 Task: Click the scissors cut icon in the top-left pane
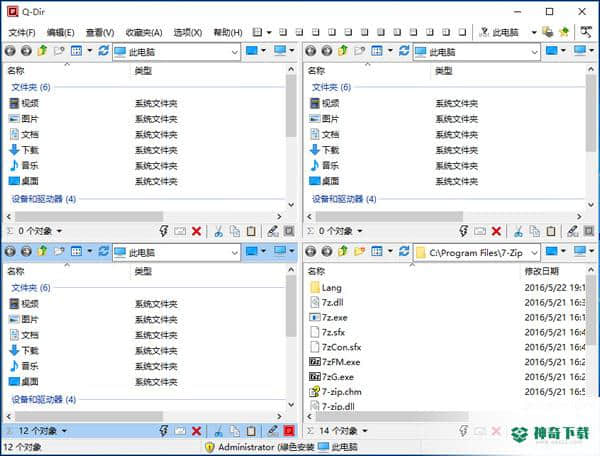pyautogui.click(x=218, y=231)
